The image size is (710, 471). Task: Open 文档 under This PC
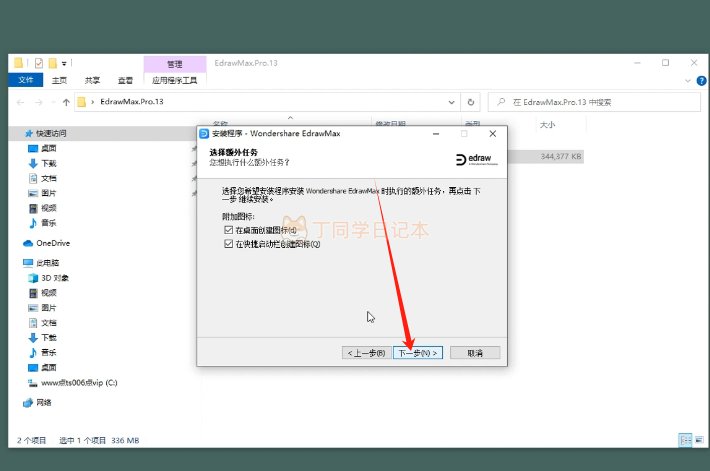point(48,323)
